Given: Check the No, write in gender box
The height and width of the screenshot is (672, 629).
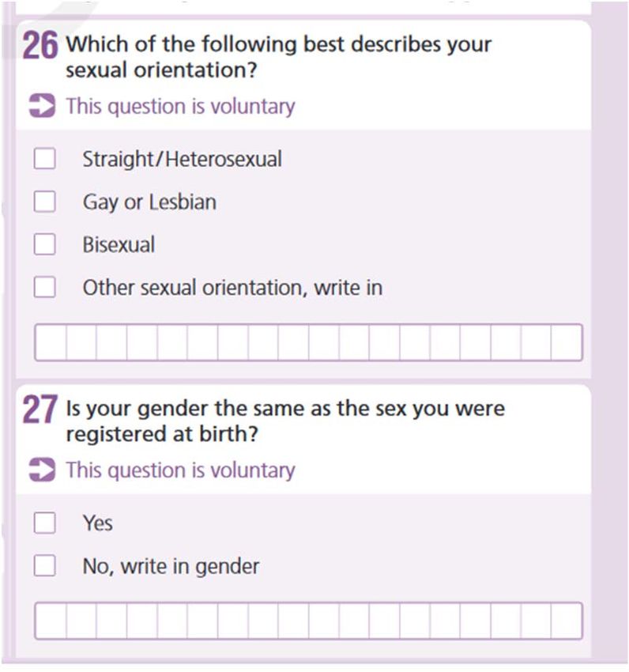Looking at the screenshot, I should point(44,566).
